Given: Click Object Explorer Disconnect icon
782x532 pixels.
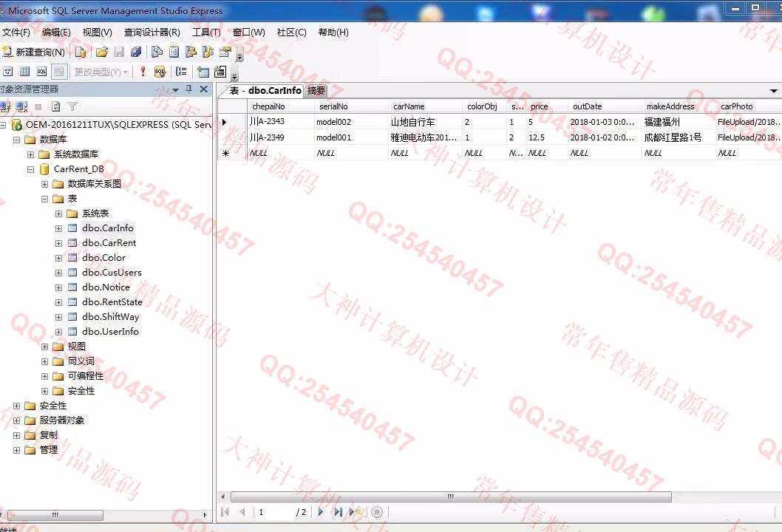Looking at the screenshot, I should (22, 106).
